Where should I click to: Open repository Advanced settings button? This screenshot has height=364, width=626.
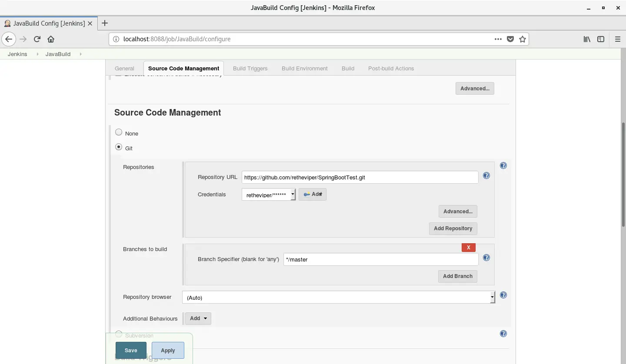click(458, 212)
